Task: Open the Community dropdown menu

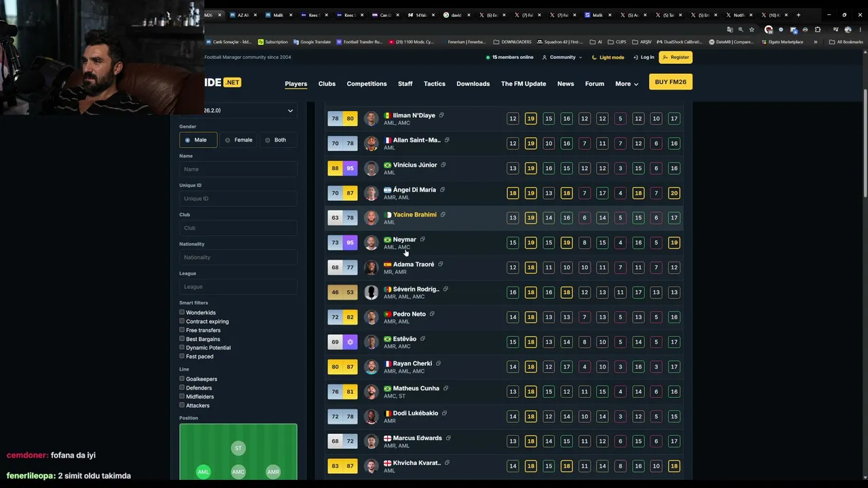Action: (562, 58)
